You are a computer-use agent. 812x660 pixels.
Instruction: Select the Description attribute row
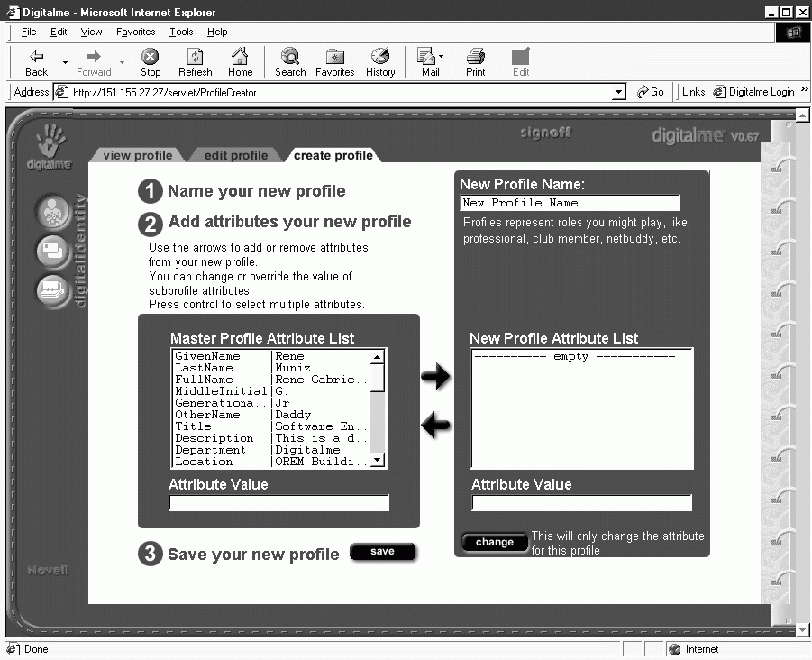[272, 438]
